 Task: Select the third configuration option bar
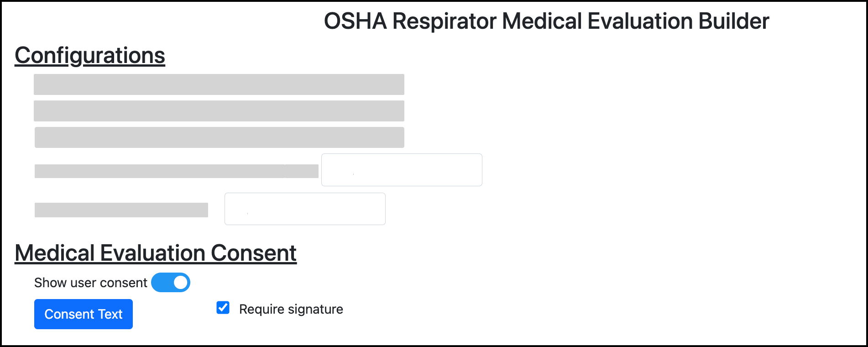[218, 137]
